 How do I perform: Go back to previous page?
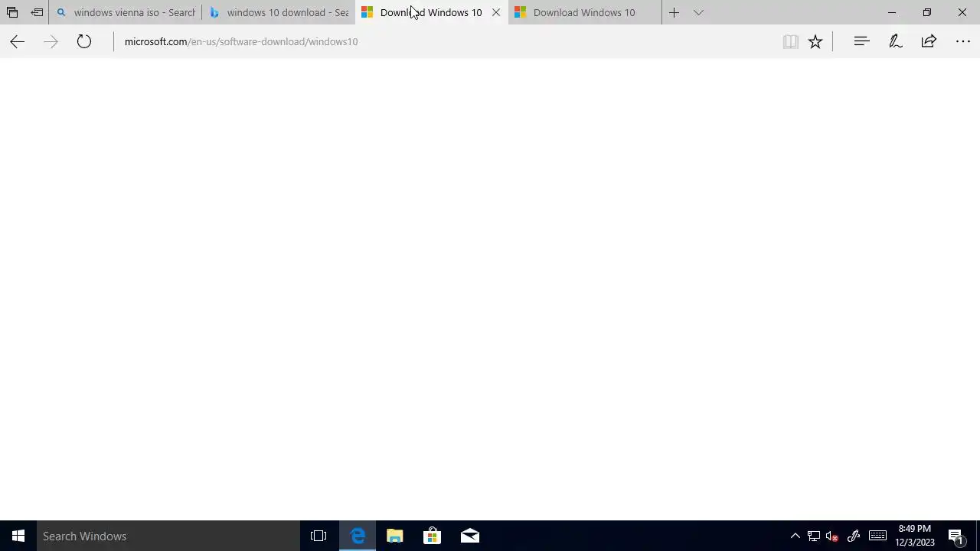point(17,41)
